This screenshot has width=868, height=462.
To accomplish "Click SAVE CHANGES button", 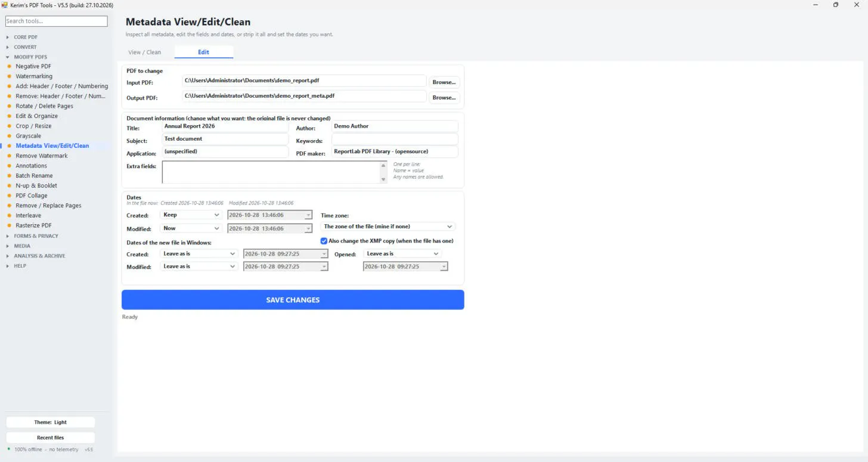I will [x=293, y=300].
